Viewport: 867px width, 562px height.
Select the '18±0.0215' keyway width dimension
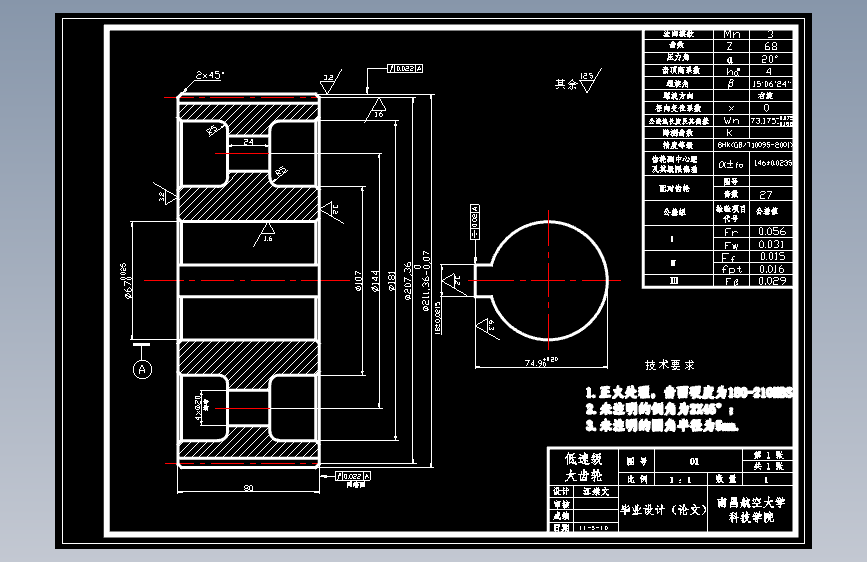[x=437, y=318]
